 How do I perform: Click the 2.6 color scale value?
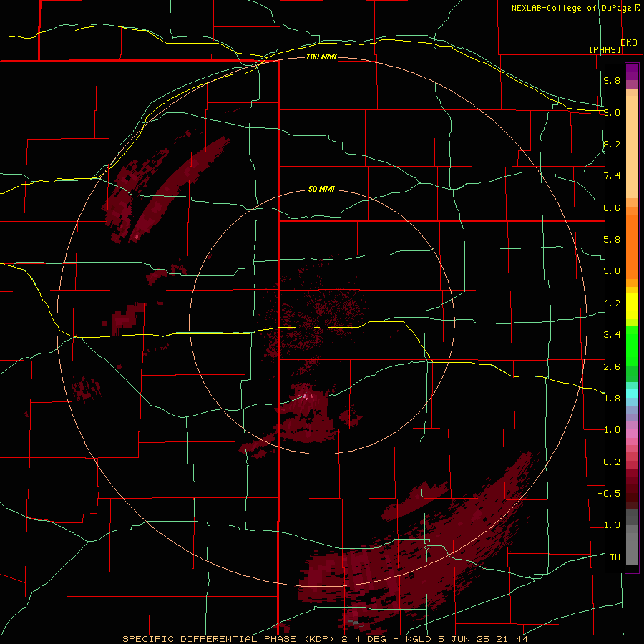click(x=612, y=367)
